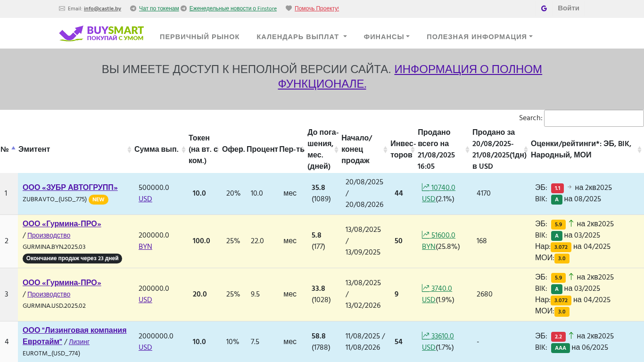The width and height of the screenshot is (644, 362).
Task: Click token code GURMINA.USD.2025.02
Action: tap(54, 306)
